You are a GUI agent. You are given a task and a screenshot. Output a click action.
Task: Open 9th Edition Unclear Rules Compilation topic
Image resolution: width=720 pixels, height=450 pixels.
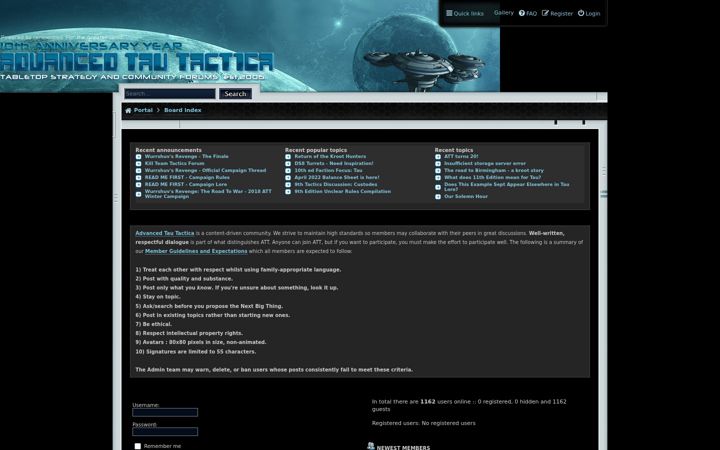pos(343,191)
